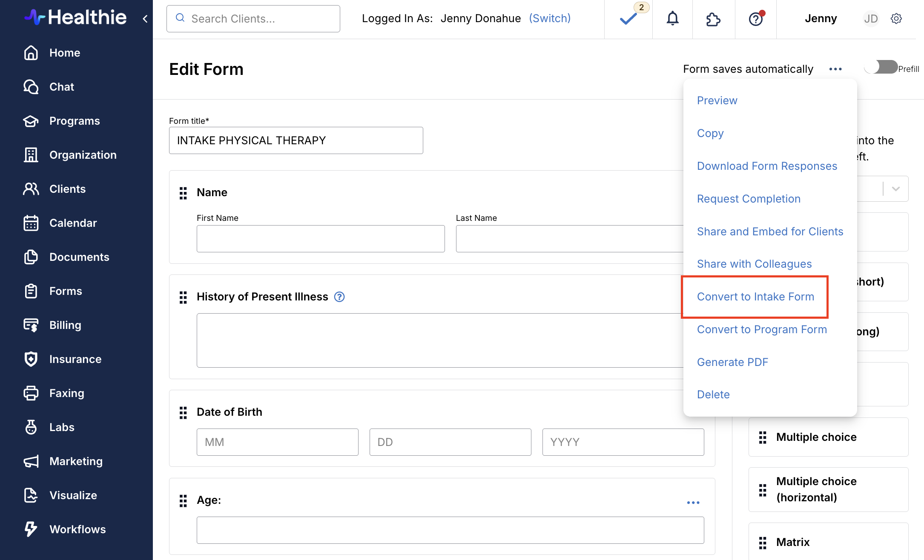Viewport: 924px width, 560px height.
Task: Open Workflows from the sidebar
Action: click(77, 529)
